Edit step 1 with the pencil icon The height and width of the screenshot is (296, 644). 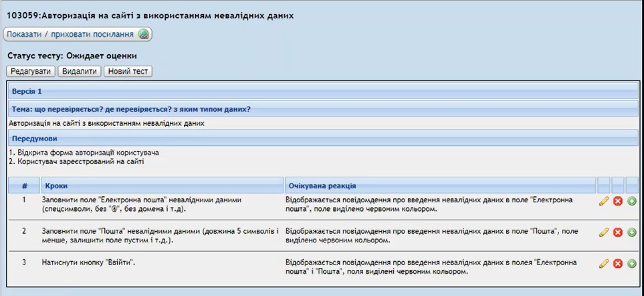coord(604,201)
